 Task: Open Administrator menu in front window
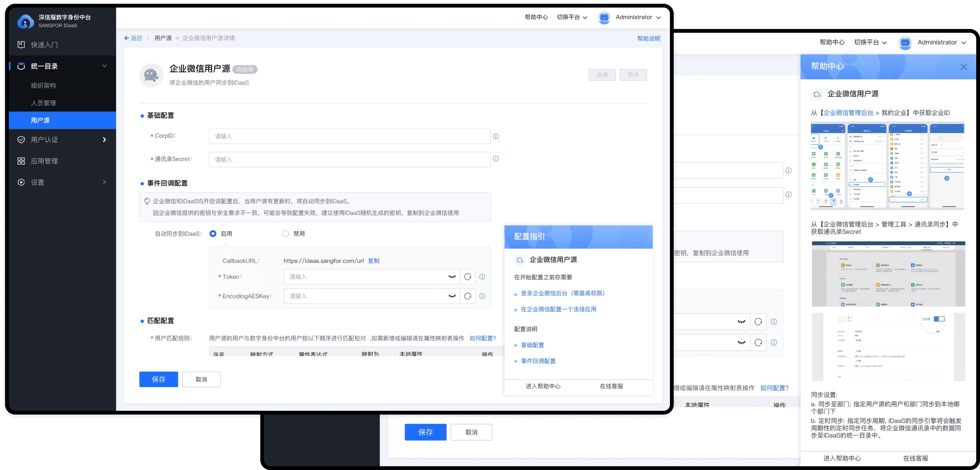click(638, 17)
